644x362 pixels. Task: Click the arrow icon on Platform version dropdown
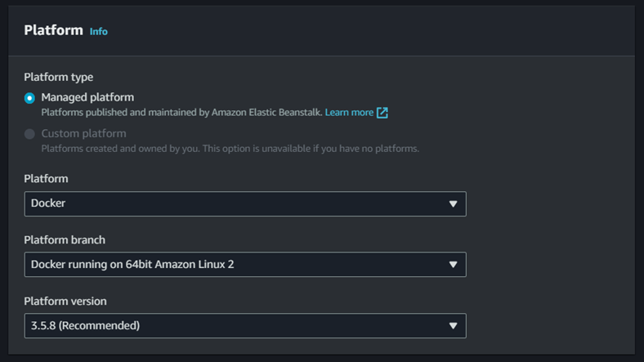(453, 326)
